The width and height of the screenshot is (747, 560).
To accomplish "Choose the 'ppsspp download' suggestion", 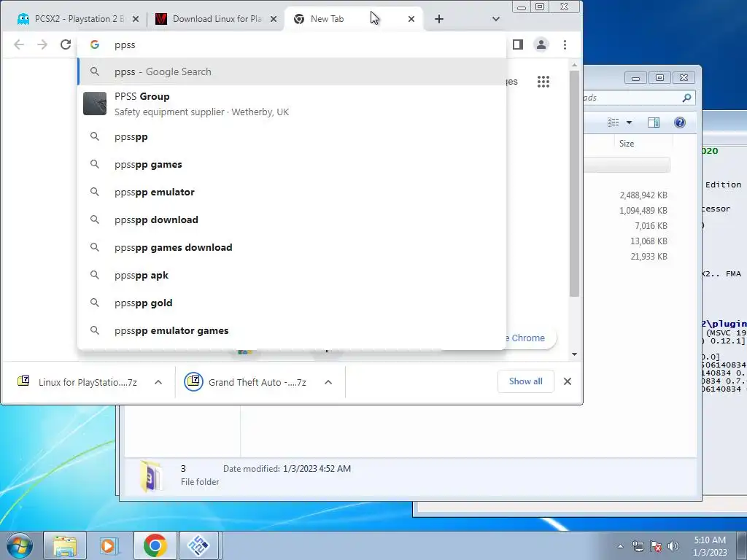I will pos(292,220).
